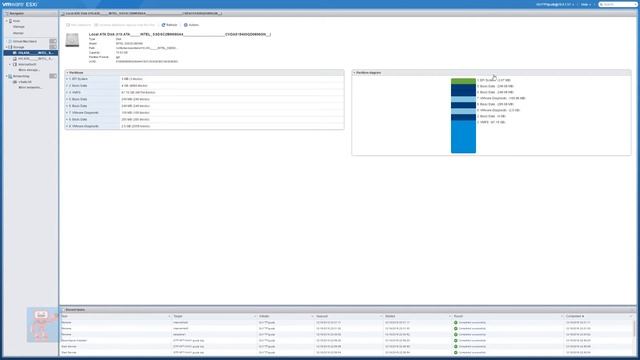Screen dimensions: 640x360
Task: Open the virtual switch item under Networking
Action: [x=22, y=82]
